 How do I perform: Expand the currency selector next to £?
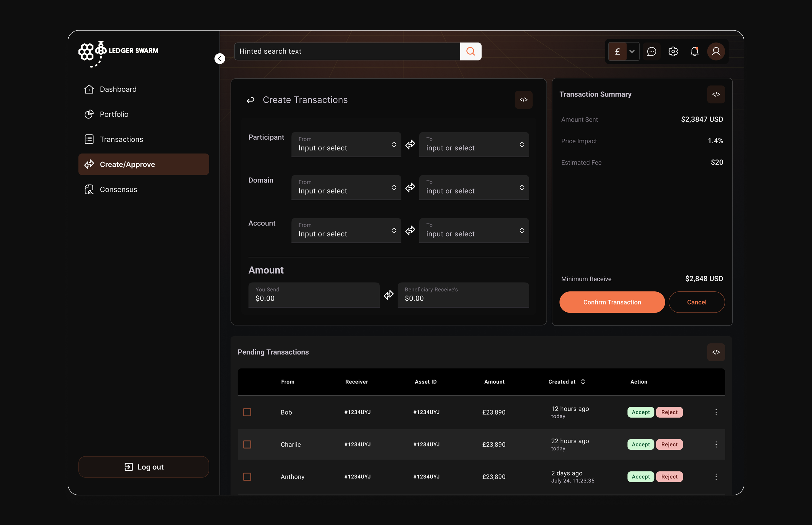coord(632,51)
